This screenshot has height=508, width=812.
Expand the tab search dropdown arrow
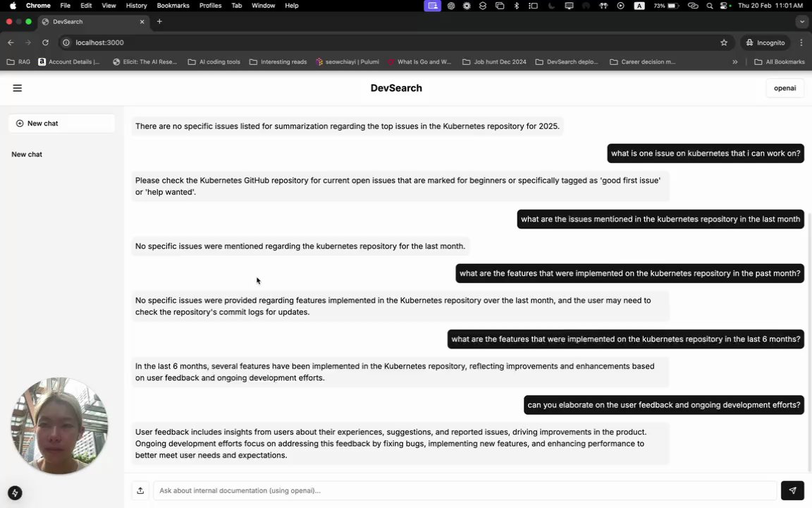tap(801, 22)
